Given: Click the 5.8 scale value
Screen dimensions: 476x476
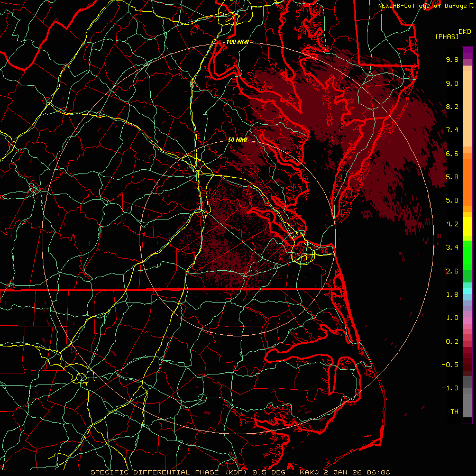Looking at the screenshot, I should [x=452, y=177].
